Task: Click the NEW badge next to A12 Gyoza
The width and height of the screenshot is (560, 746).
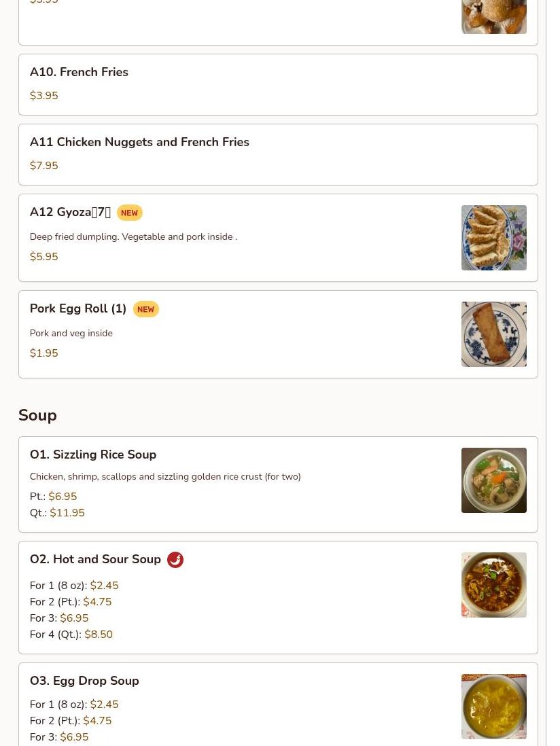Action: (x=129, y=213)
